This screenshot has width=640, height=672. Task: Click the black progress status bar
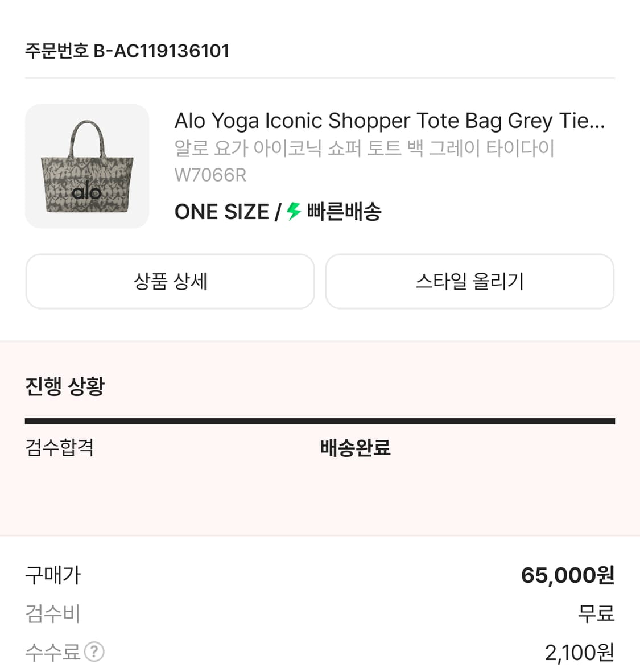(320, 422)
